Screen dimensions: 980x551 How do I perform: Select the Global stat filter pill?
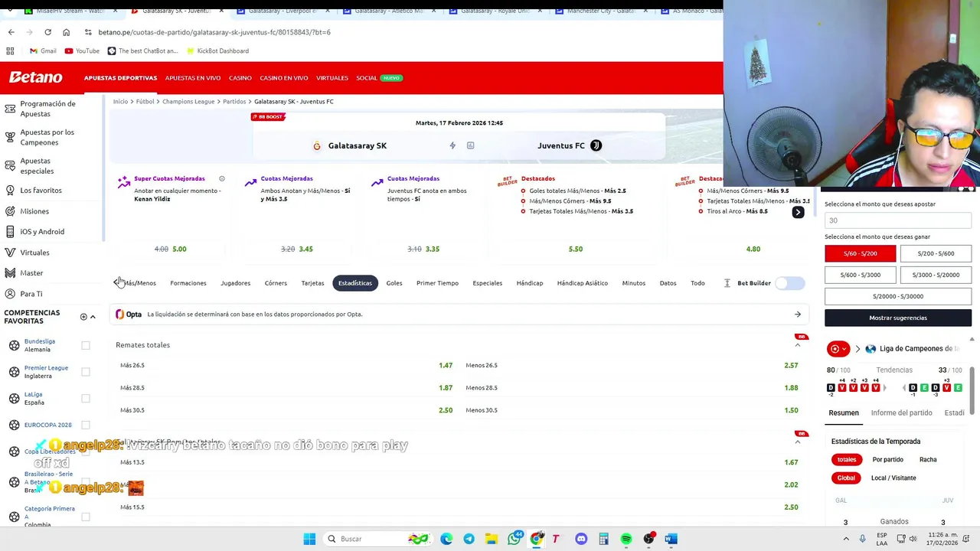(846, 478)
